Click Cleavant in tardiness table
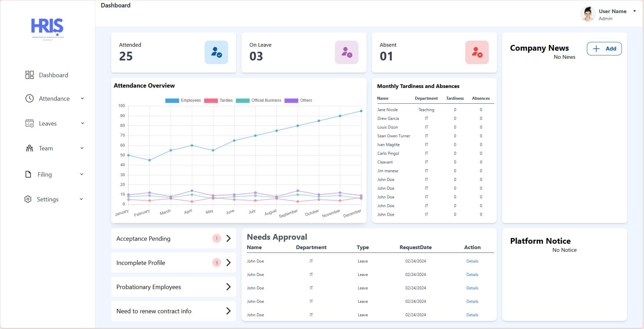644x329 pixels. pyautogui.click(x=385, y=162)
